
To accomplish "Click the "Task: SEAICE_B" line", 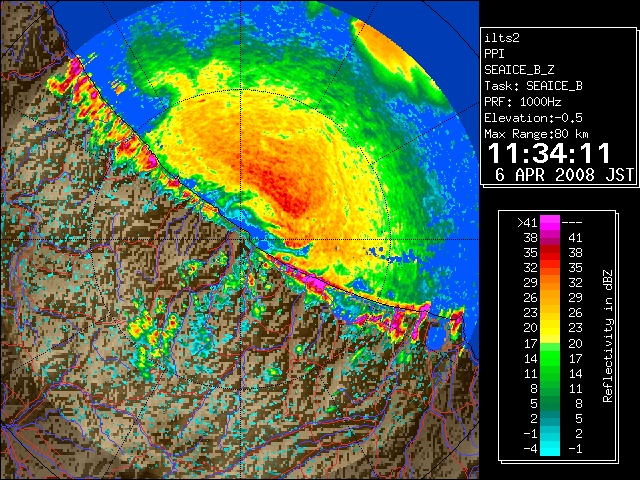I will pyautogui.click(x=533, y=86).
